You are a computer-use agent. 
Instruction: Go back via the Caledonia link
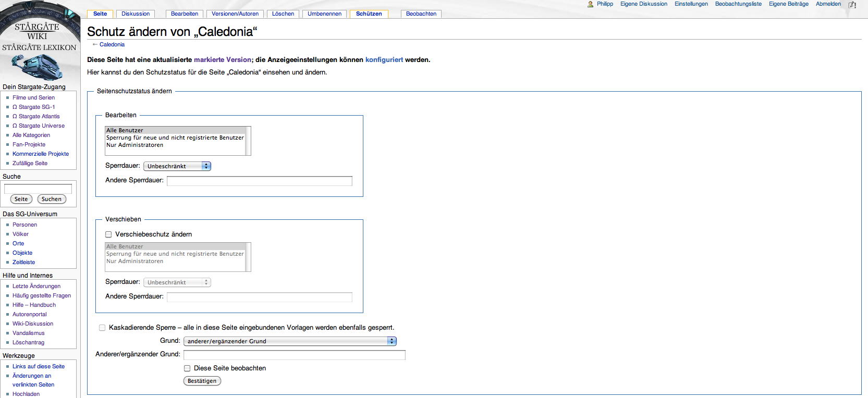[x=112, y=45]
